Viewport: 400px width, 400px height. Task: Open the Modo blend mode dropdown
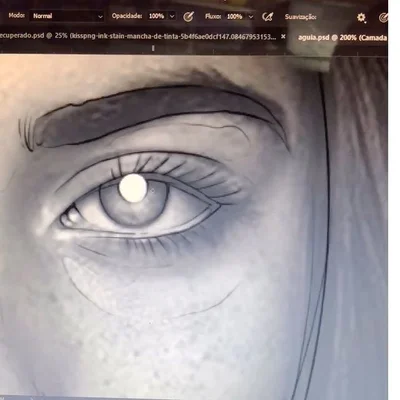point(67,16)
